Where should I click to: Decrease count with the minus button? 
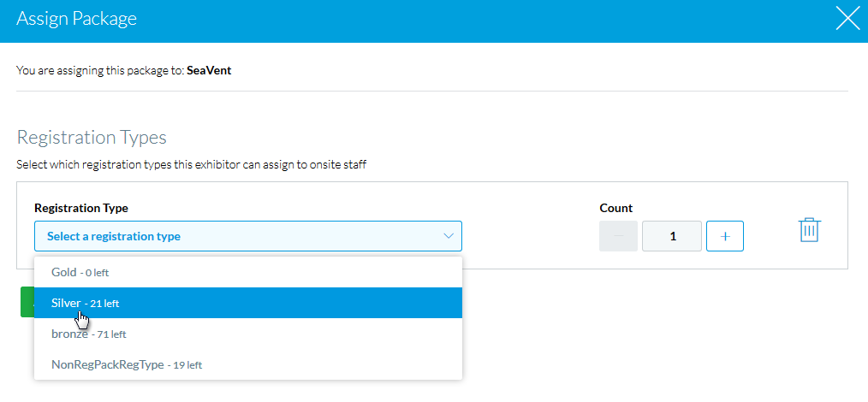(618, 236)
